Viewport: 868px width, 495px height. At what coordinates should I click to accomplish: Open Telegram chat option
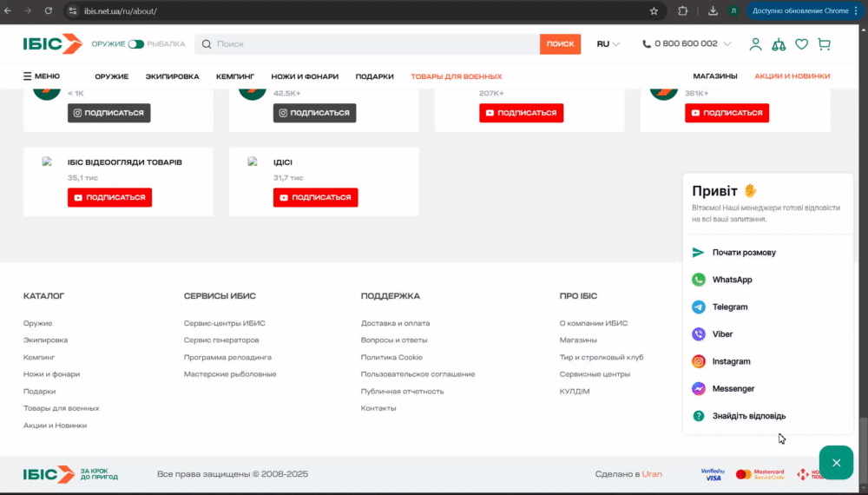click(729, 307)
